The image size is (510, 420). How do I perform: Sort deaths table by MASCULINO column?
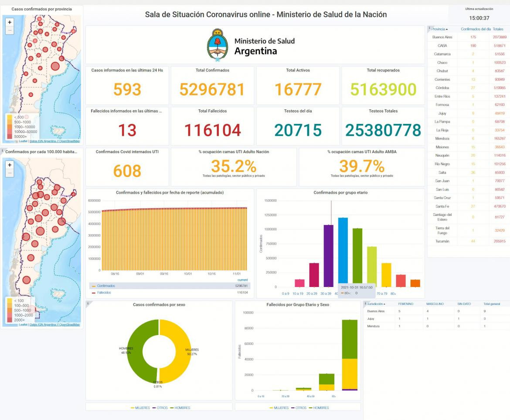(x=435, y=304)
